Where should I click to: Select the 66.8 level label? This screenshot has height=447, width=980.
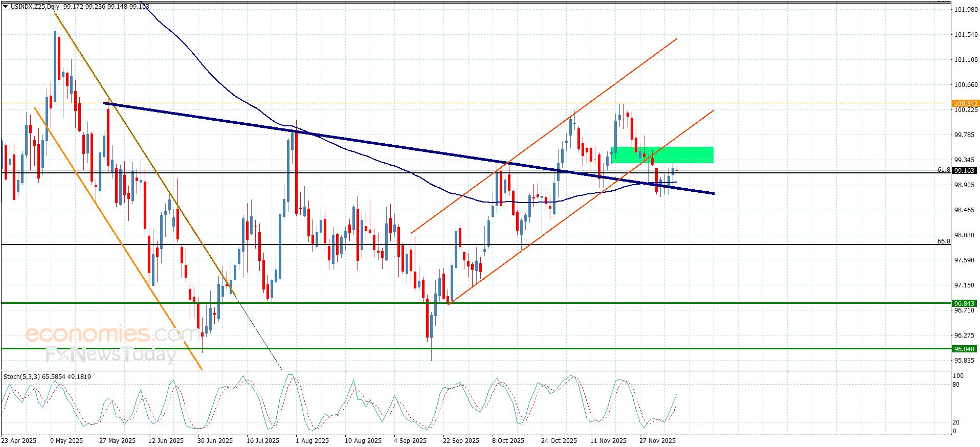[x=943, y=241]
